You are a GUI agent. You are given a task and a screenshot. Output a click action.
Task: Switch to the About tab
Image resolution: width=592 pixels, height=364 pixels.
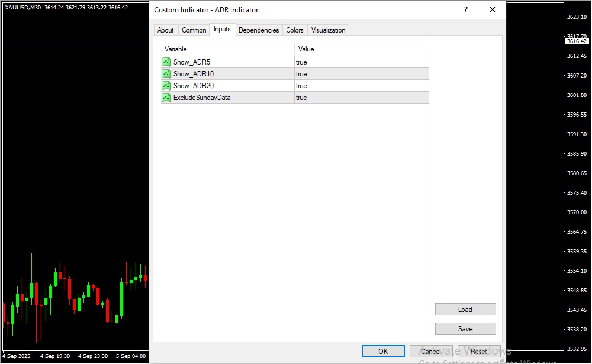click(166, 30)
